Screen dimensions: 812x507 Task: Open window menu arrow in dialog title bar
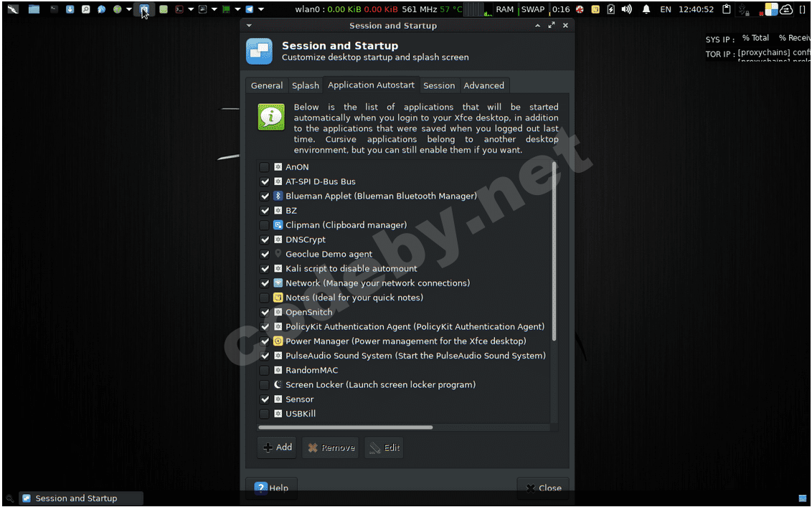point(249,25)
